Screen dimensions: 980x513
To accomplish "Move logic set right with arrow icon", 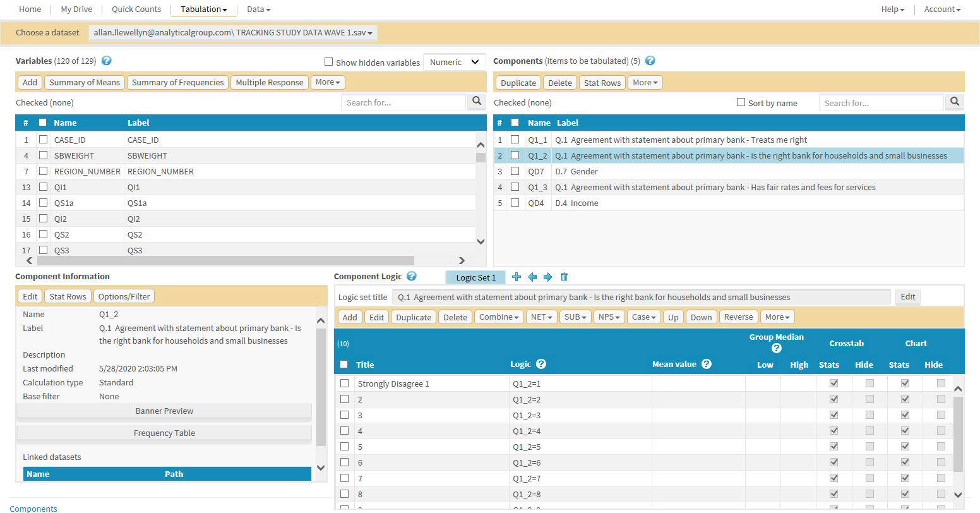I will click(x=548, y=277).
